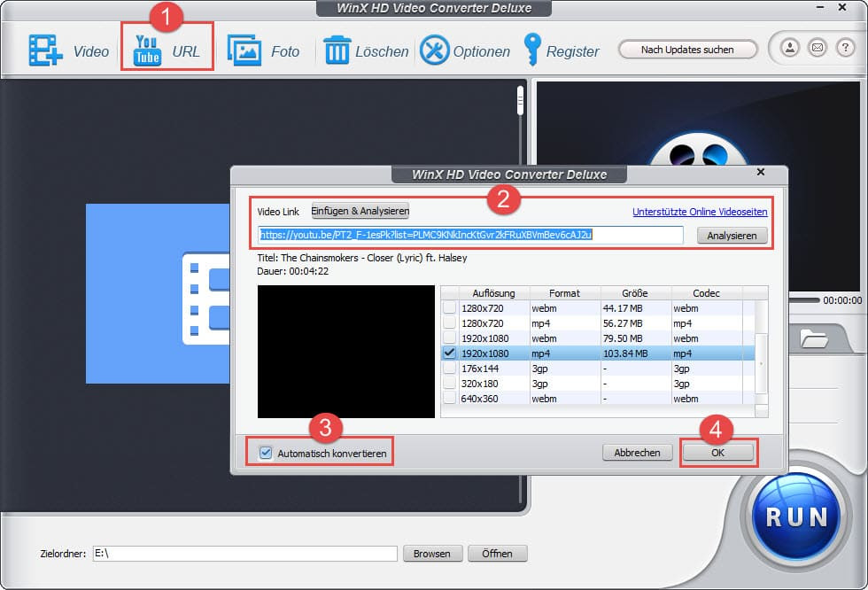Click the Codec column header
Viewport: 868px width, 590px height.
pyautogui.click(x=707, y=293)
